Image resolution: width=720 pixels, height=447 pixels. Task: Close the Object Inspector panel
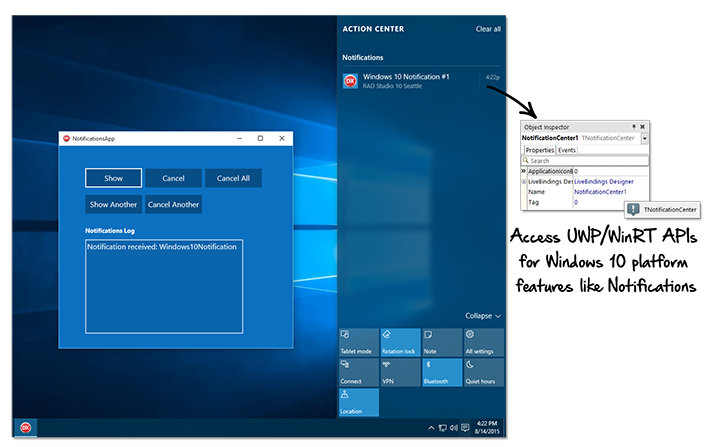642,127
